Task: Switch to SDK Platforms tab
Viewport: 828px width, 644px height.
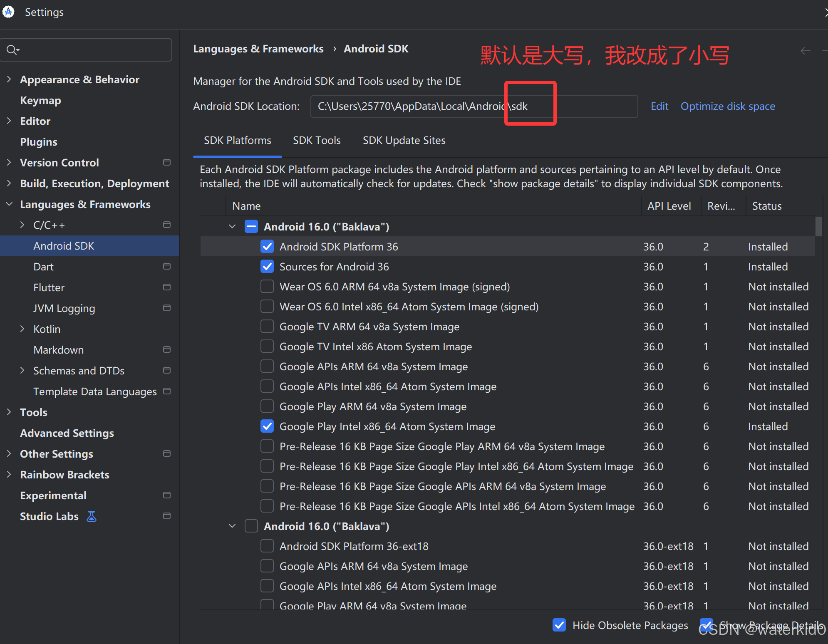Action: coord(238,141)
